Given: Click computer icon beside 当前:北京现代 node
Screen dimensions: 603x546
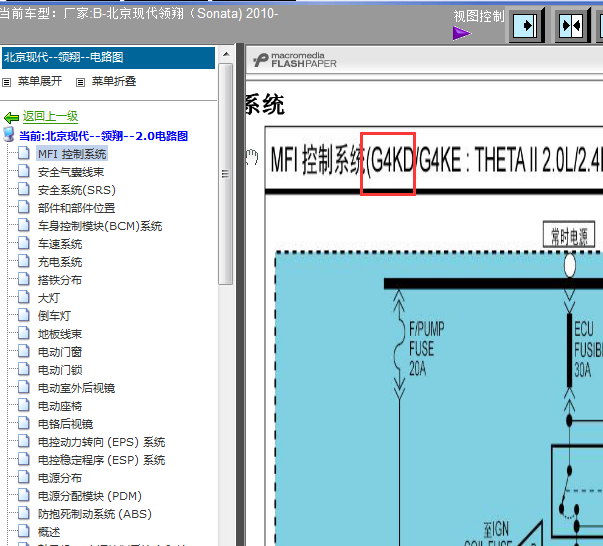Looking at the screenshot, I should click(x=9, y=135).
